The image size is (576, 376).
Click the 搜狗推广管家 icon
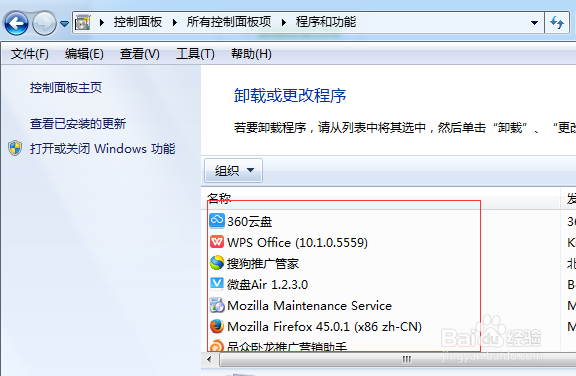[217, 263]
